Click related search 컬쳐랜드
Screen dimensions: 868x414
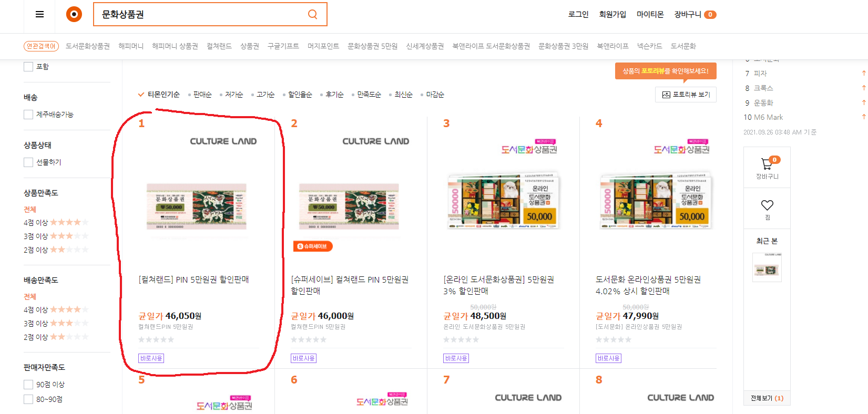pyautogui.click(x=219, y=46)
